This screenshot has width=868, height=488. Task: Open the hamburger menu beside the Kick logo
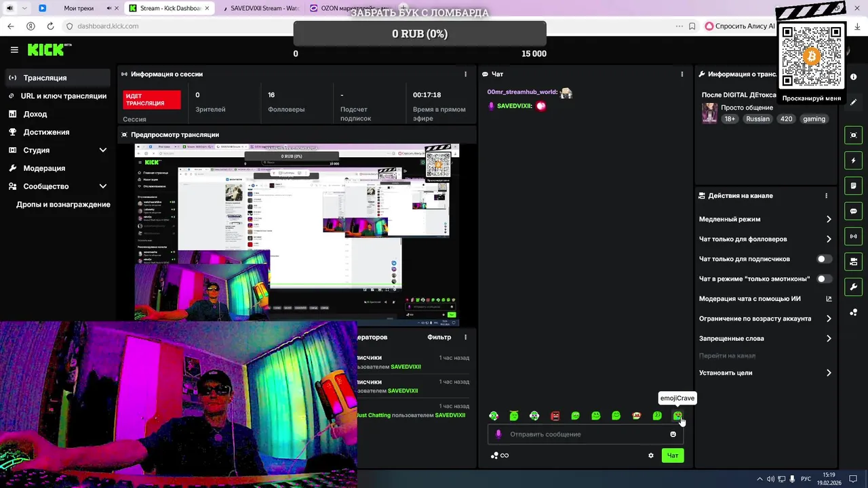tap(14, 49)
